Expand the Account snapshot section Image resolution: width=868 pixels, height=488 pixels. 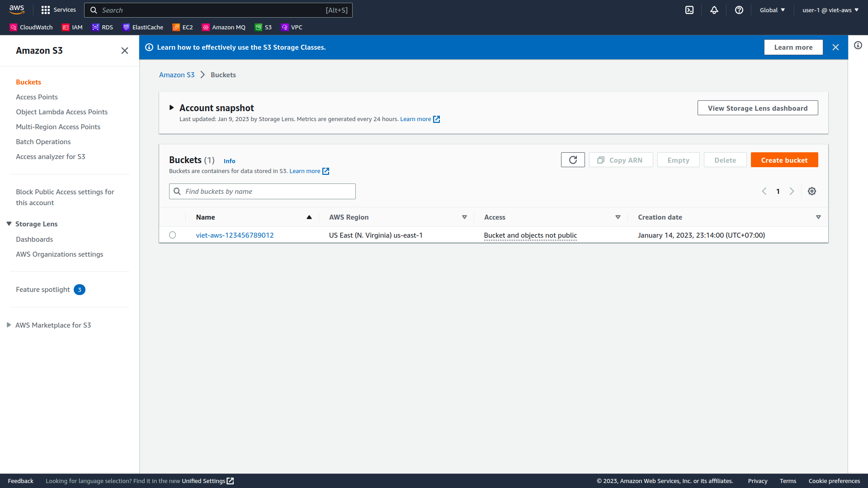click(171, 108)
